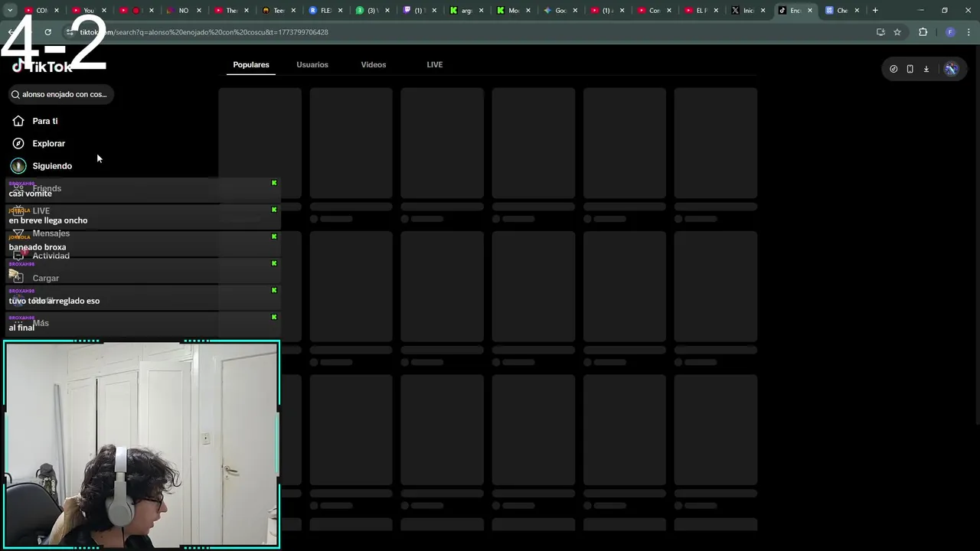
Task: Open a new browser tab
Action: (875, 11)
